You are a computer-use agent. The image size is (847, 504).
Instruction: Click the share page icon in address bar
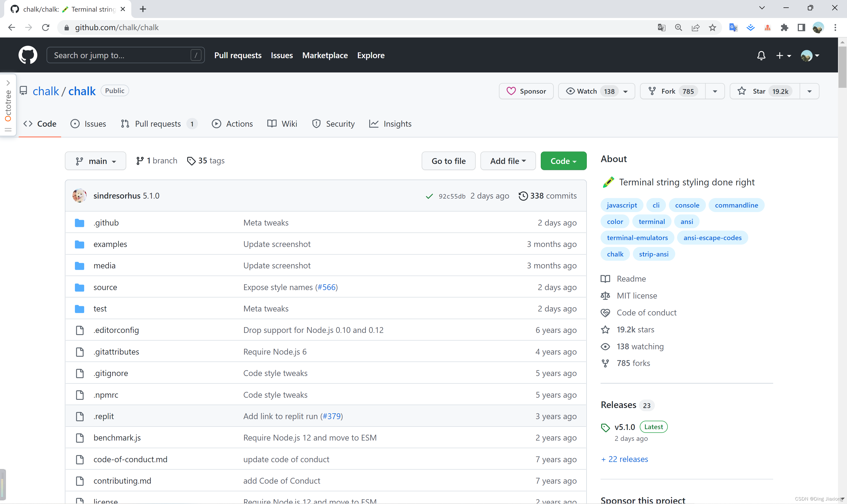[695, 28]
